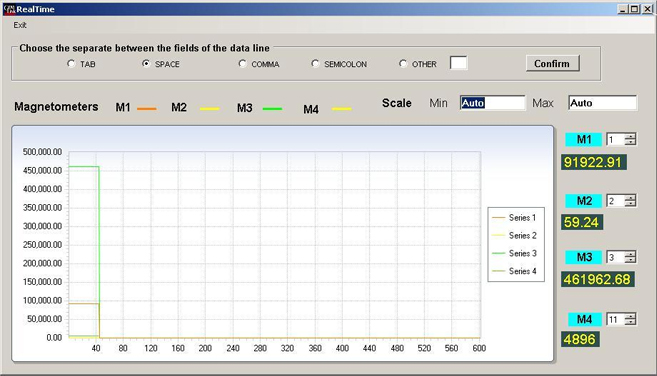Click the M1 orange line color swatch
The image size is (657, 376).
(x=146, y=109)
